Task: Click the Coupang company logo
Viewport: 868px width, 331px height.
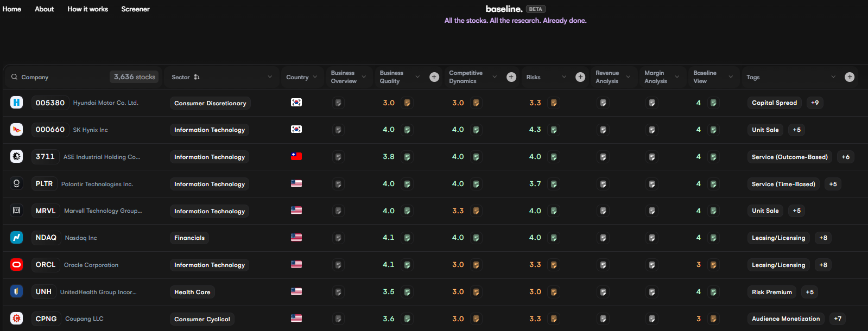Action: 17,319
